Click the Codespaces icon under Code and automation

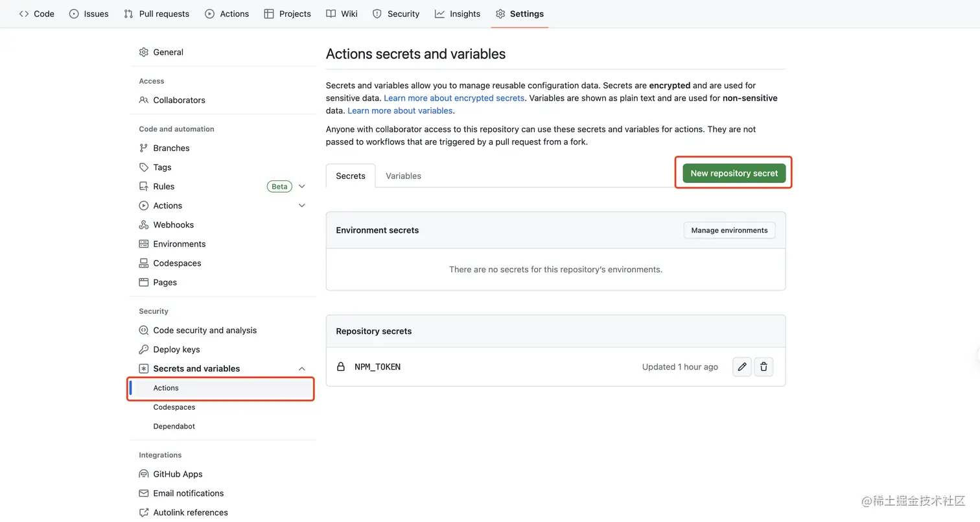[x=144, y=263]
